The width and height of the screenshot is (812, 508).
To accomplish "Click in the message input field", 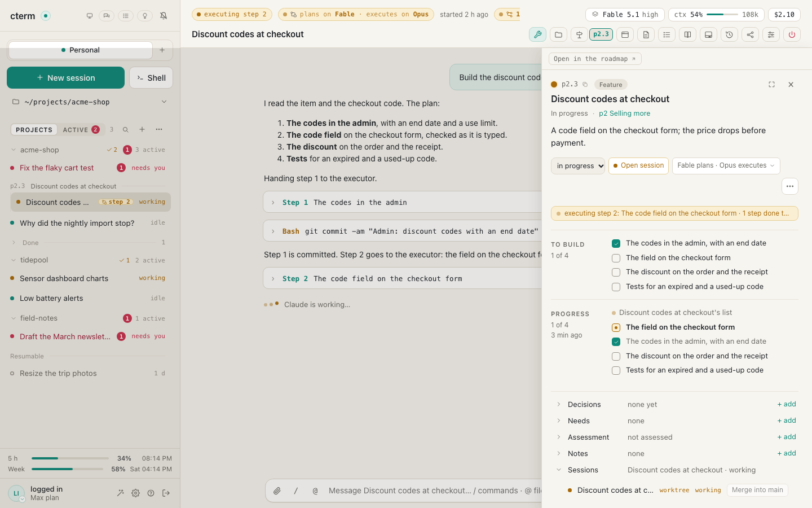I will 434,491.
